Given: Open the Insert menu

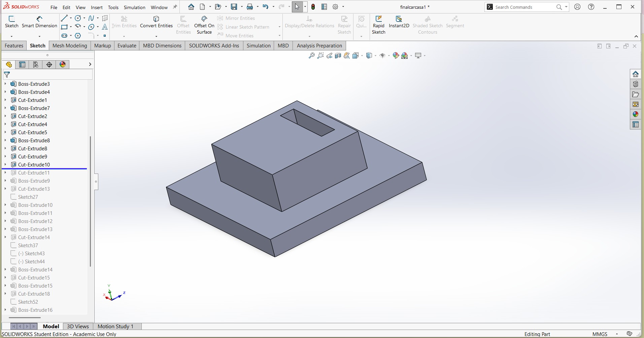Looking at the screenshot, I should tap(97, 7).
